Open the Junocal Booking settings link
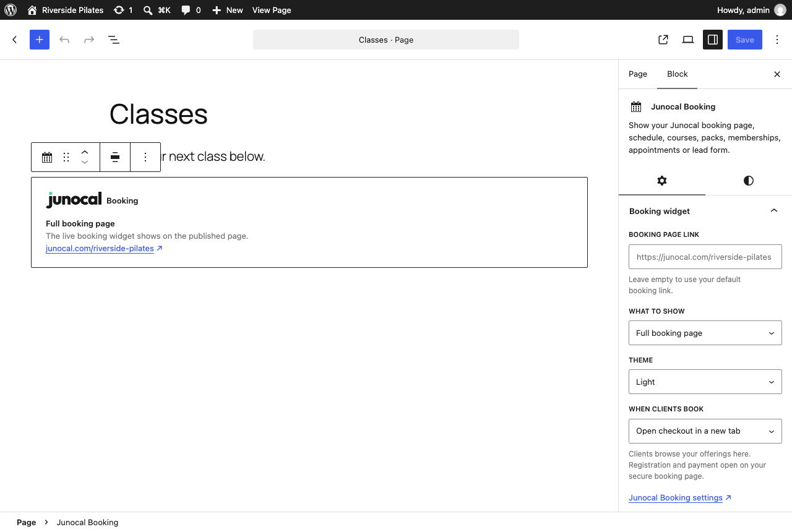The image size is (792, 532). 680,498
